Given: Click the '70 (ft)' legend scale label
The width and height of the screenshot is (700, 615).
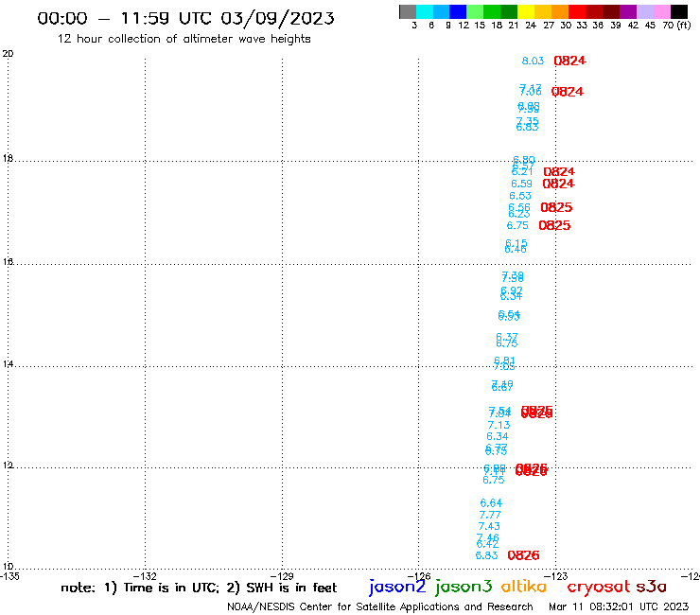Looking at the screenshot, I should tap(676, 25).
